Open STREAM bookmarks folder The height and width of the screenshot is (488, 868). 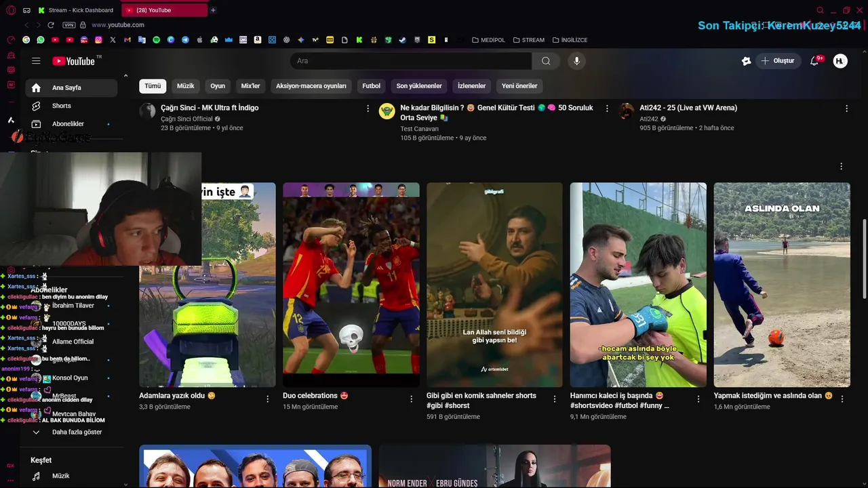tap(528, 40)
